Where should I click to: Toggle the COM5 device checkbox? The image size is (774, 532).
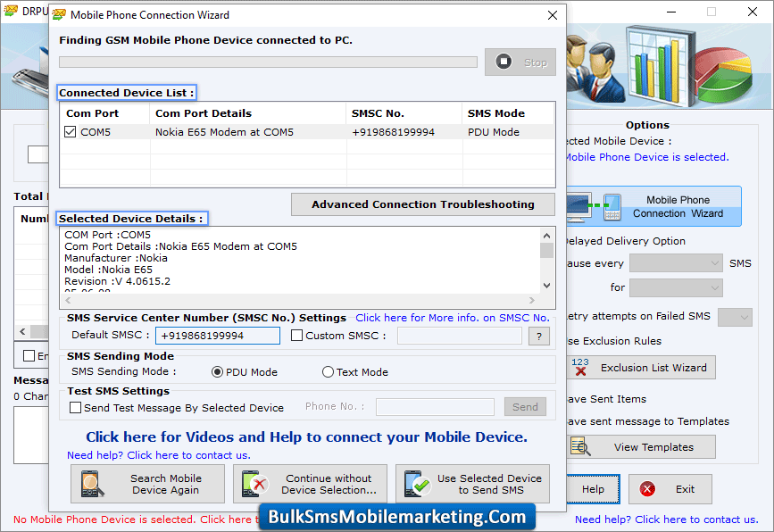tap(71, 132)
